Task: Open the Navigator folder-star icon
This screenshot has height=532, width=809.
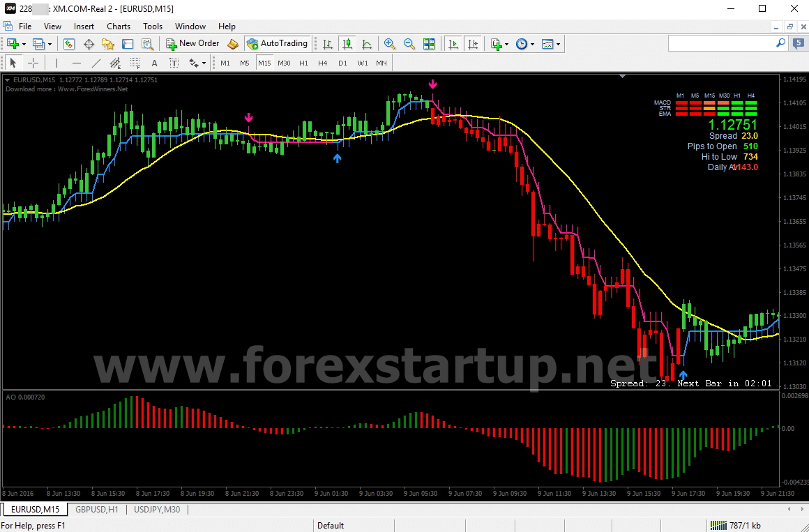Action: [x=108, y=45]
